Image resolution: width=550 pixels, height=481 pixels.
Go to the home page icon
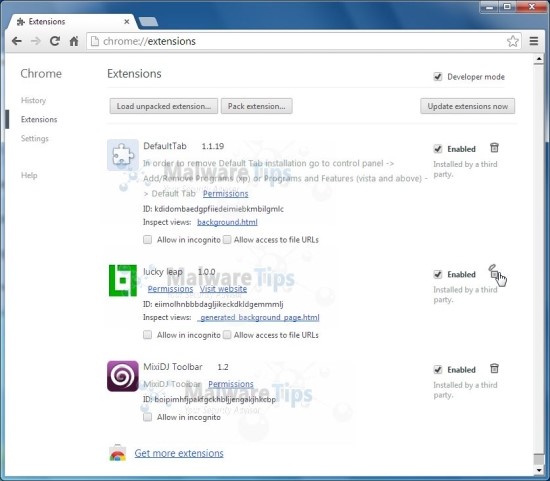click(x=74, y=41)
